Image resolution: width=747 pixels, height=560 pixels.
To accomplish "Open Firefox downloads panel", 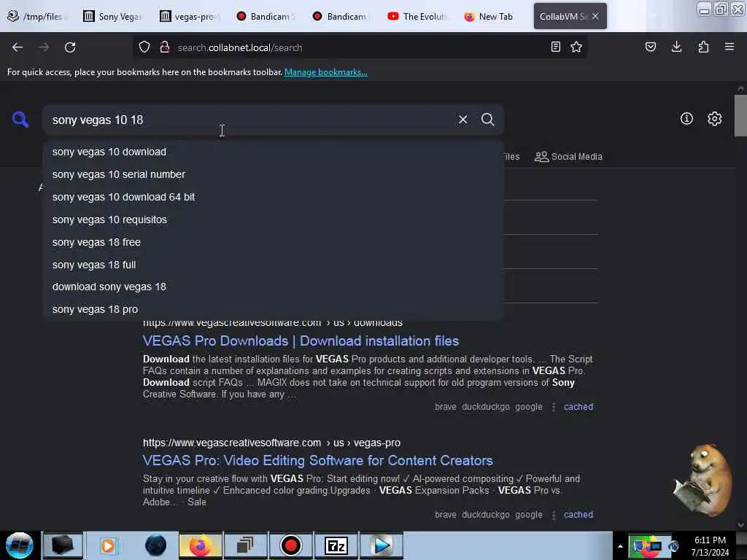I will click(x=676, y=47).
